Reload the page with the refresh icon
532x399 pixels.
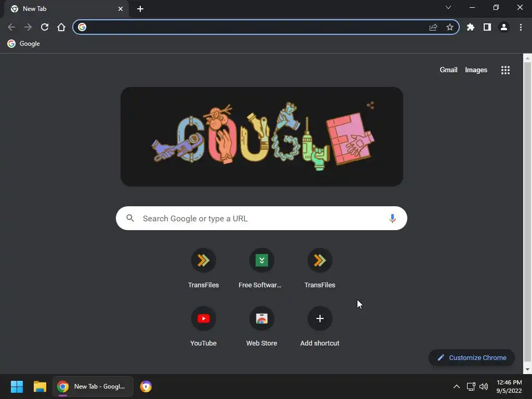(45, 27)
